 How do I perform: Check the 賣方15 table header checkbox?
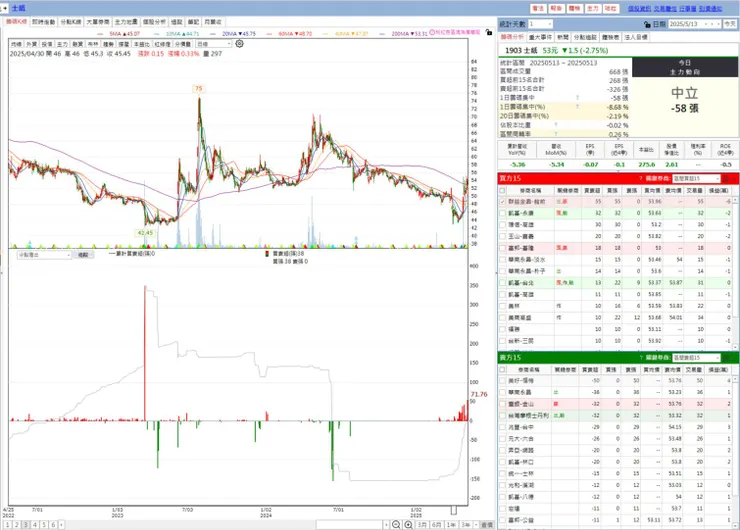[x=502, y=370]
